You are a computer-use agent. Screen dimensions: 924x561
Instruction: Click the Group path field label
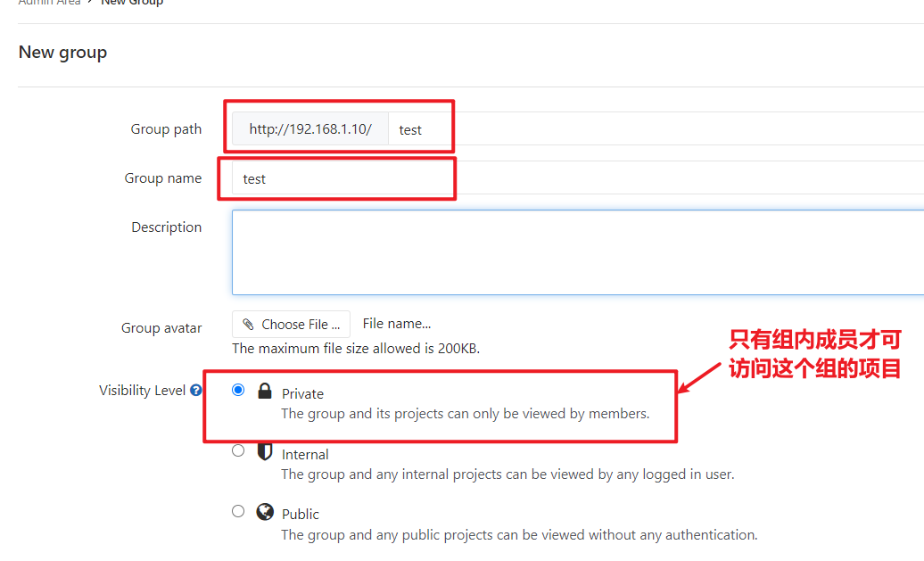click(x=166, y=129)
